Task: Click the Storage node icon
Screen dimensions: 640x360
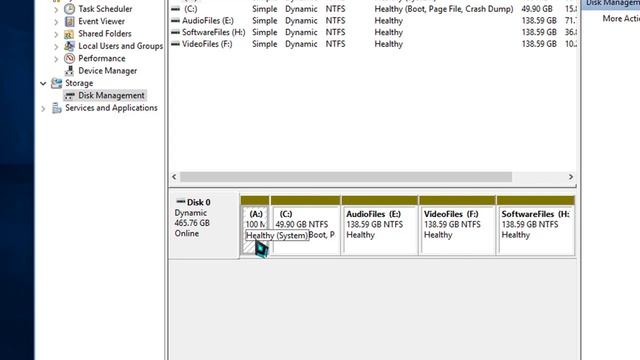Action: click(x=56, y=83)
